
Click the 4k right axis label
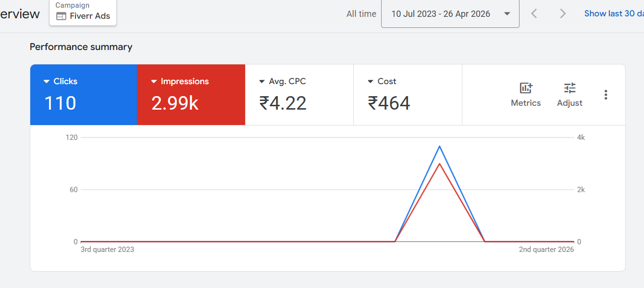[581, 138]
